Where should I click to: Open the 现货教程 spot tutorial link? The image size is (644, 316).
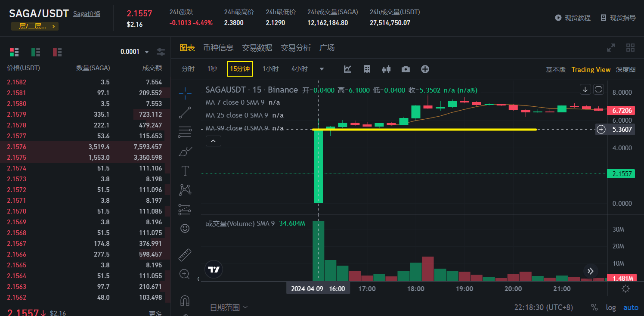tap(573, 18)
